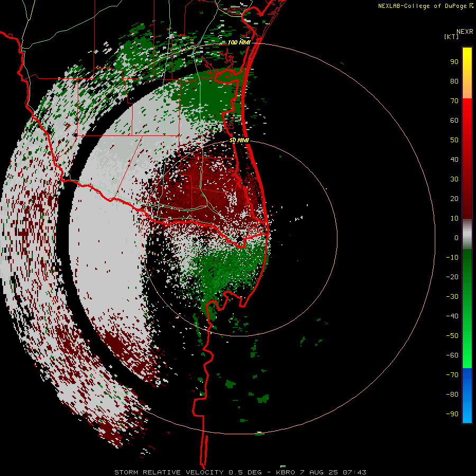Click the -60 value on velocity scale
This screenshot has height=476, width=476.
[452, 355]
